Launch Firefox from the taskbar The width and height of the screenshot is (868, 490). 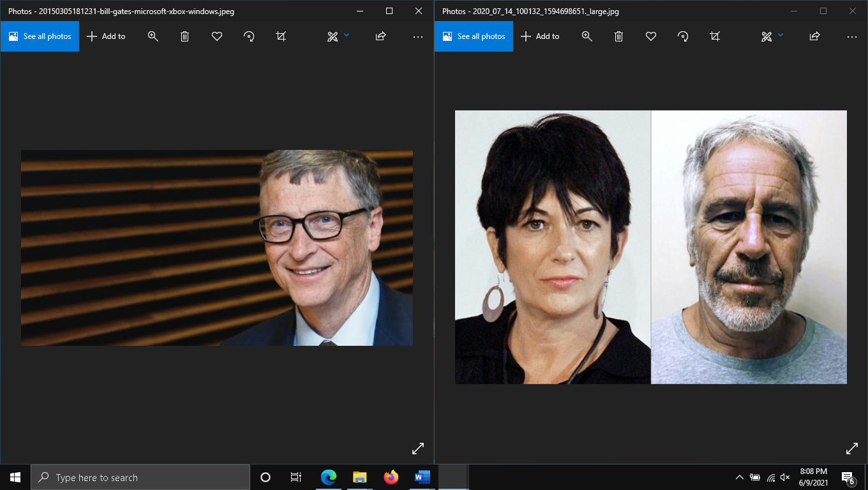[391, 477]
